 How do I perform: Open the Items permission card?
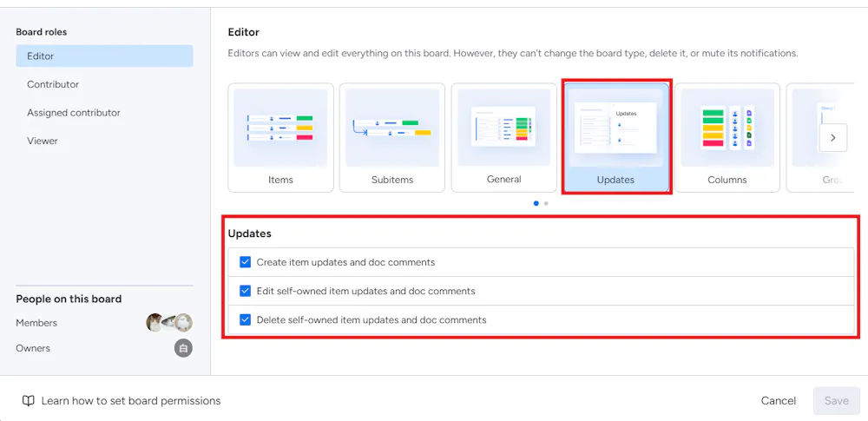[x=280, y=137]
